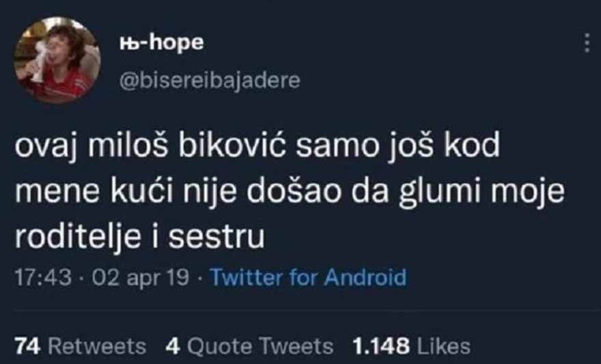Screen dimensions: 601x364
Task: Open the three-dot more options menu
Action: [x=587, y=43]
